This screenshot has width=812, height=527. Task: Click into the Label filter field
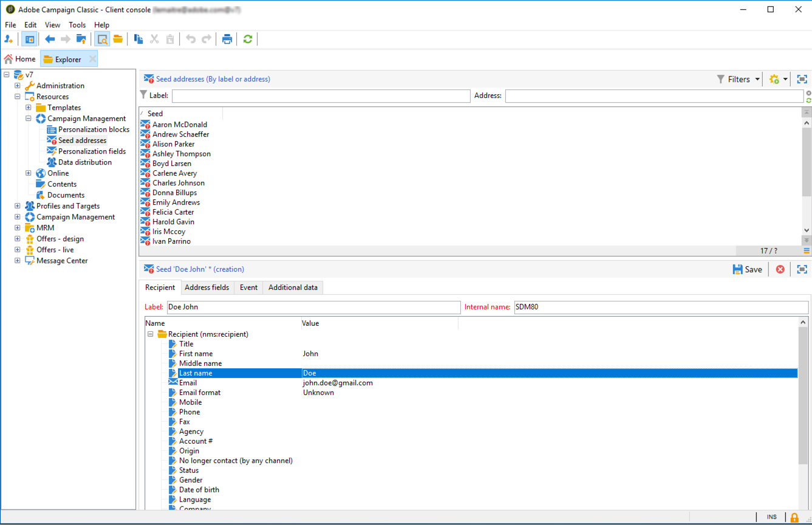(321, 96)
